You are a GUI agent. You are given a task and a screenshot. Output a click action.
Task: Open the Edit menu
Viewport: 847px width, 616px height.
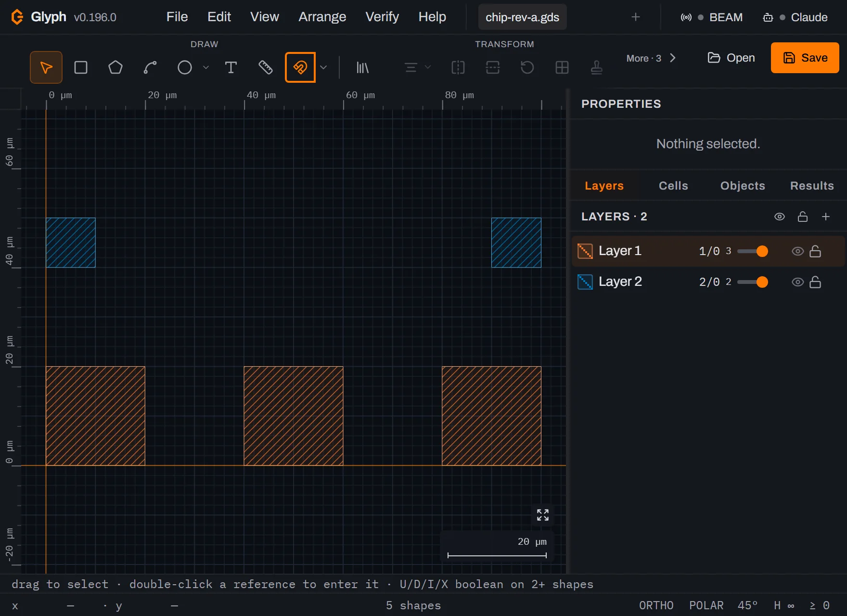pos(219,17)
